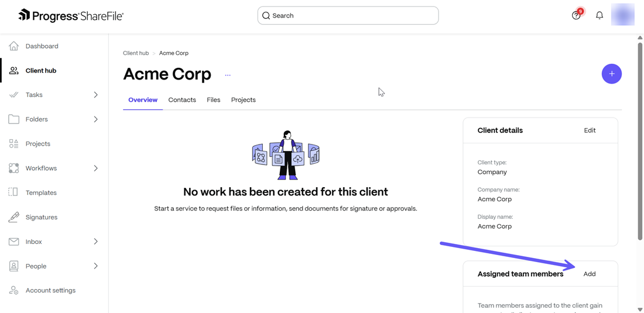Click the Workflows sidebar icon
The width and height of the screenshot is (644, 313).
point(14,168)
